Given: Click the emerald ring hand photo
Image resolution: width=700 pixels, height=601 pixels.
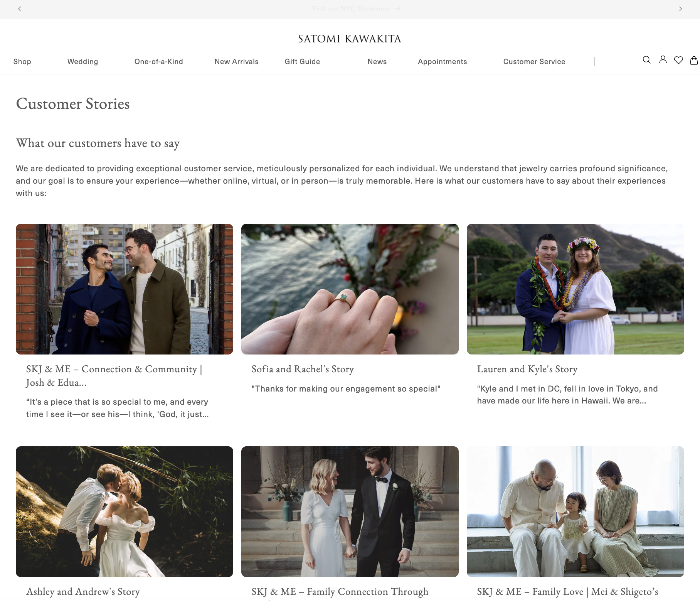Looking at the screenshot, I should click(350, 289).
